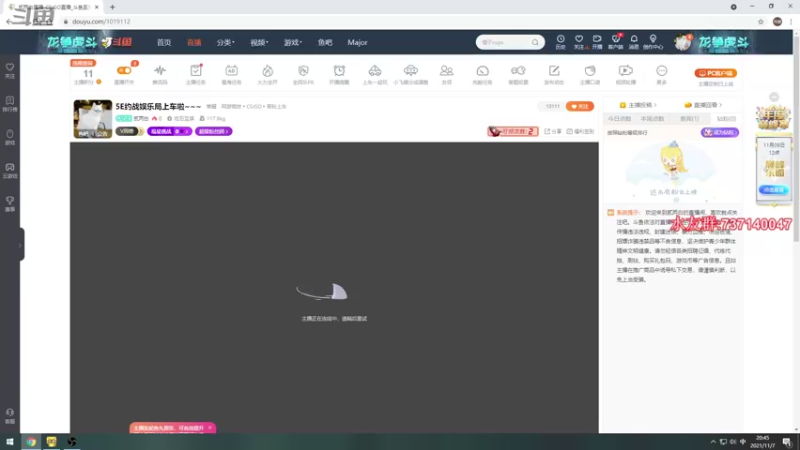Open Windows Start menu

pyautogui.click(x=10, y=442)
